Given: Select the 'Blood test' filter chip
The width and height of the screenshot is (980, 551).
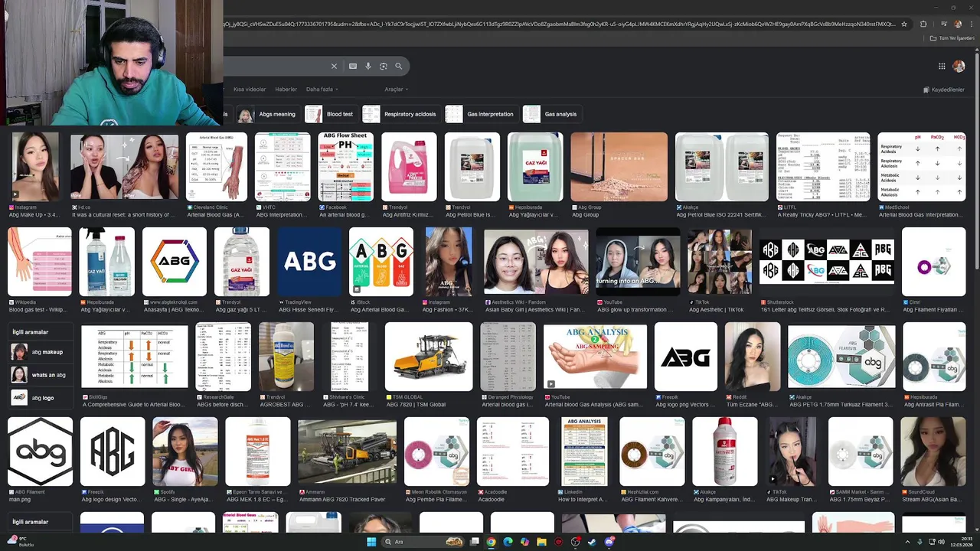Looking at the screenshot, I should (x=332, y=114).
